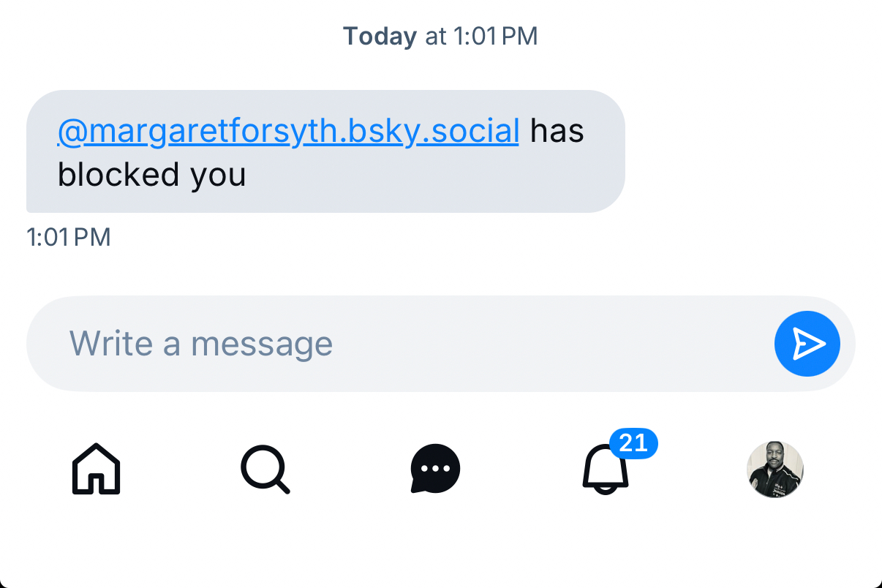
Task: Click the Write a message field
Action: 395,344
